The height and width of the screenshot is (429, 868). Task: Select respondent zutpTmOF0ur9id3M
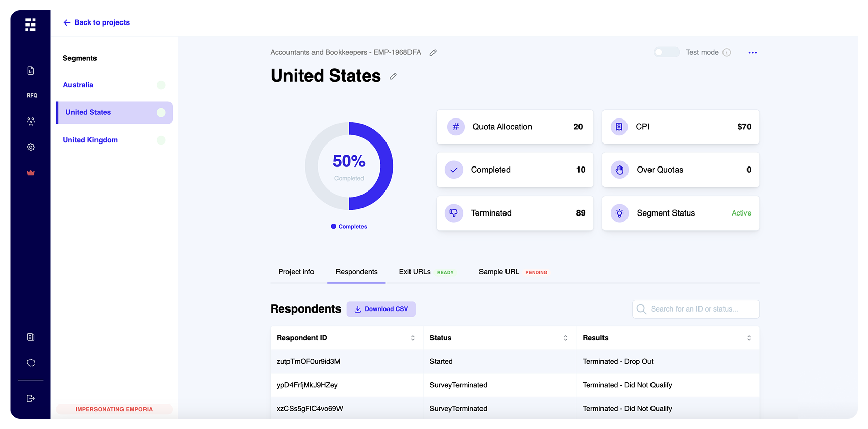pyautogui.click(x=308, y=361)
